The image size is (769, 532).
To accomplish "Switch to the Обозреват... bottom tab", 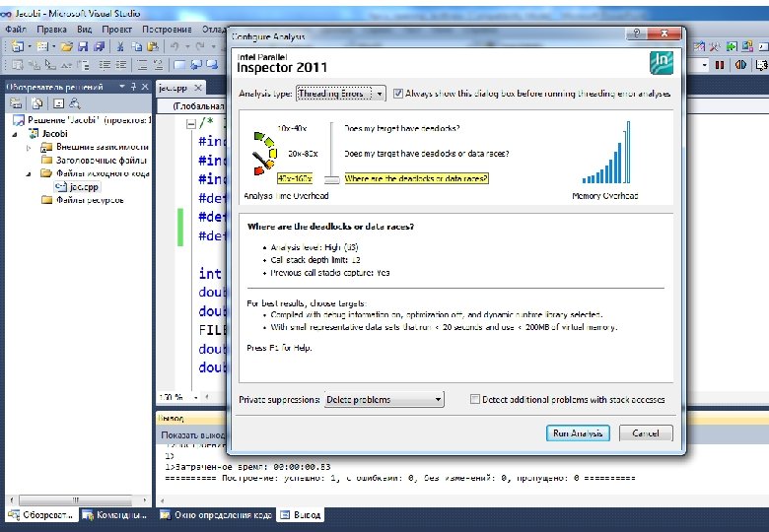I will point(40,515).
